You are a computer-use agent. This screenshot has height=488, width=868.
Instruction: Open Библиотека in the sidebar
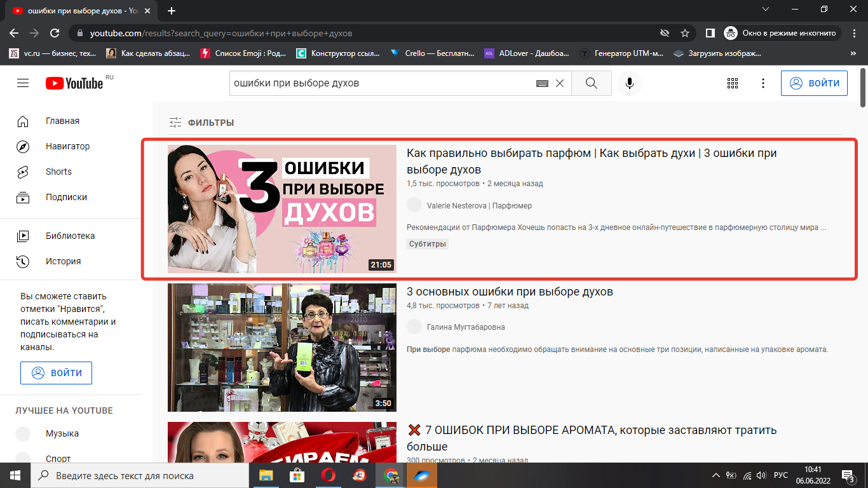click(x=71, y=236)
